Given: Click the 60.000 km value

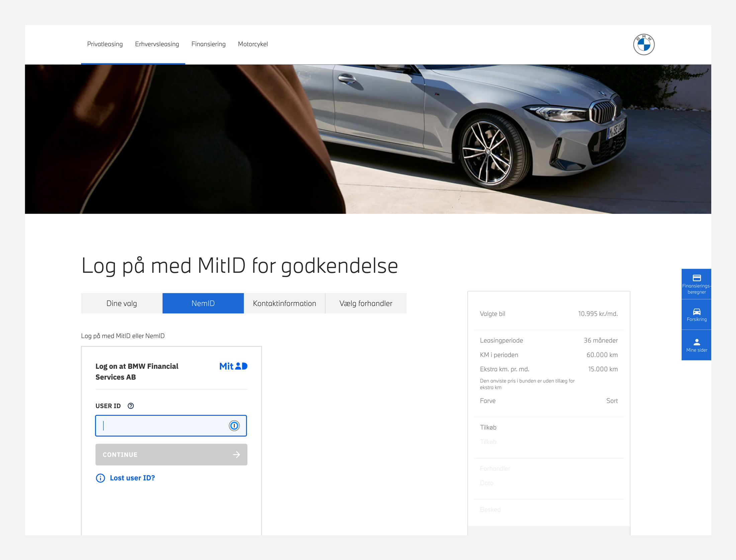Looking at the screenshot, I should pyautogui.click(x=602, y=355).
